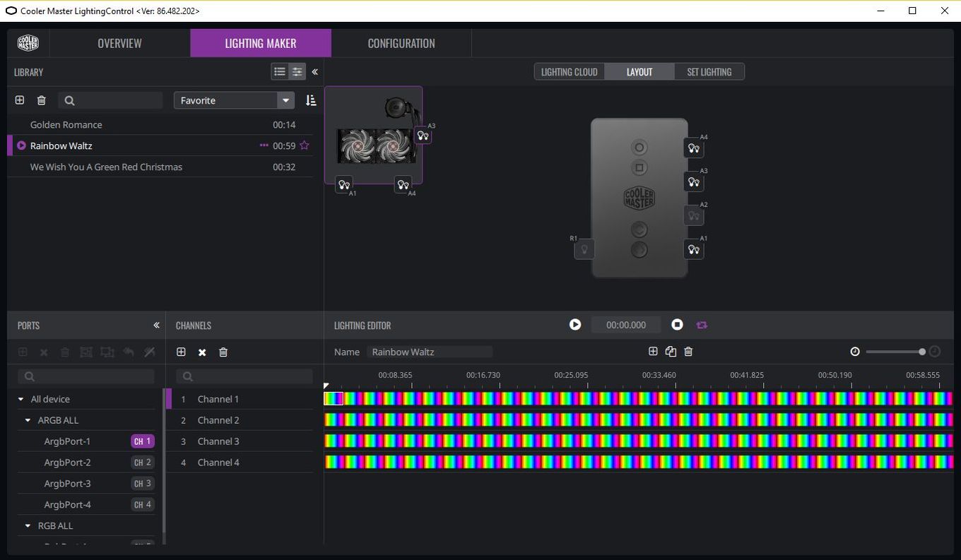Click the A4 bulb port below cooler thumbnail
This screenshot has width=961, height=560.
pyautogui.click(x=403, y=184)
